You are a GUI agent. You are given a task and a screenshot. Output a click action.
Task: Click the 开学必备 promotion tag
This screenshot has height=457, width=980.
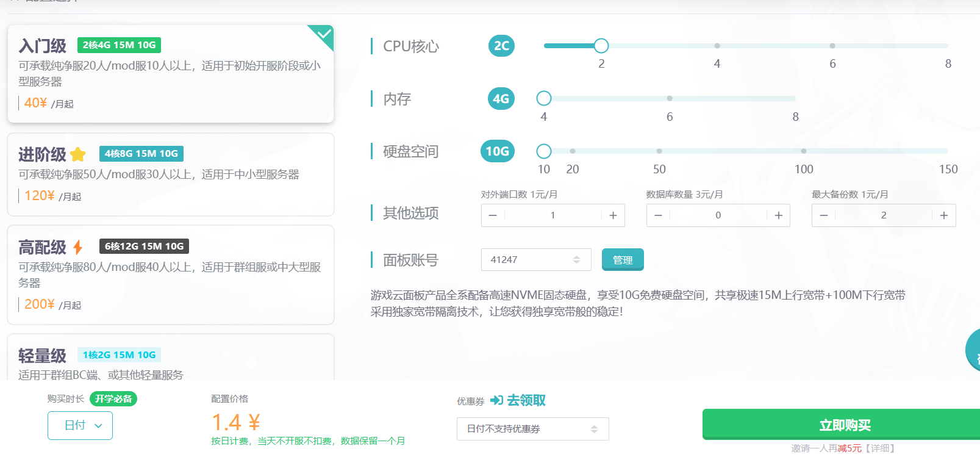(x=113, y=398)
